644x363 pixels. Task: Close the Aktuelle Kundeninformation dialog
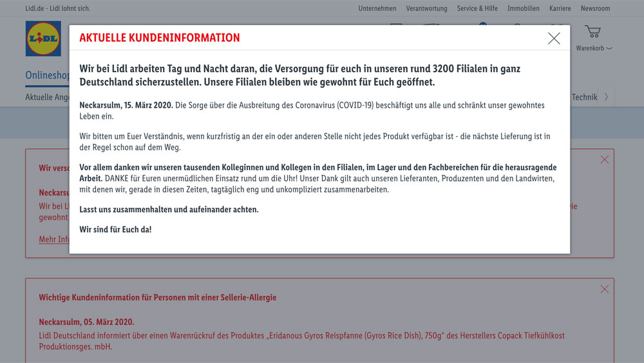[554, 38]
